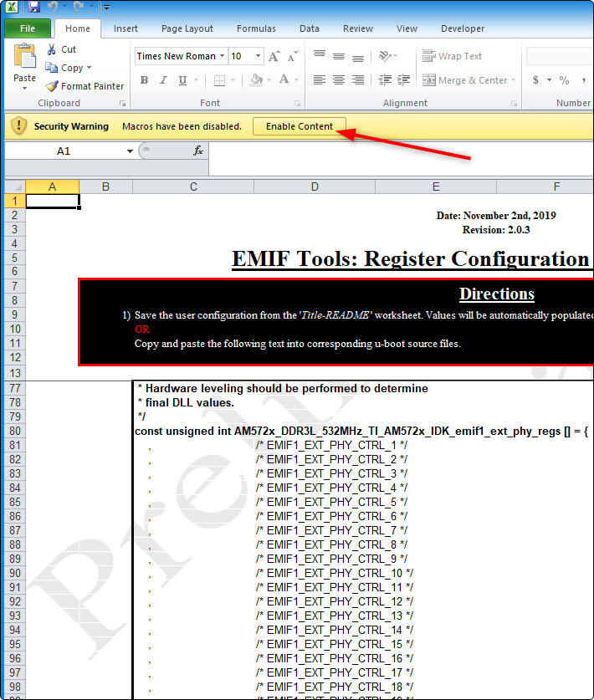The height and width of the screenshot is (700, 594).
Task: Open the Clipboard pane launcher
Action: [x=122, y=104]
